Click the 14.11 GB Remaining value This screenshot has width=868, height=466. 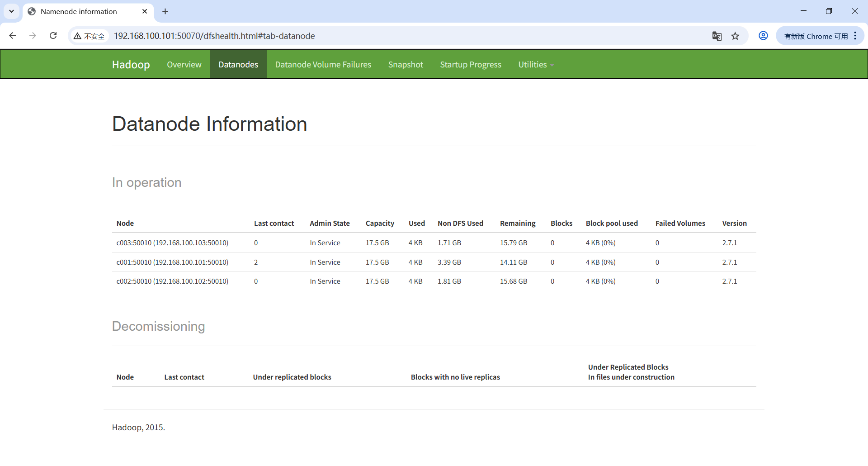[514, 262]
